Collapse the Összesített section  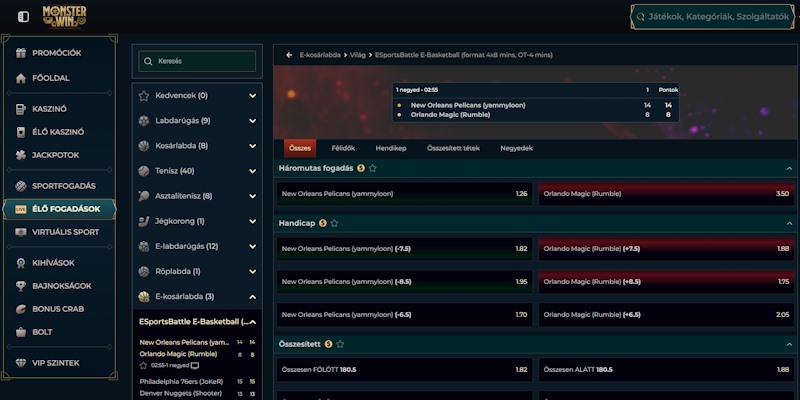click(x=789, y=344)
